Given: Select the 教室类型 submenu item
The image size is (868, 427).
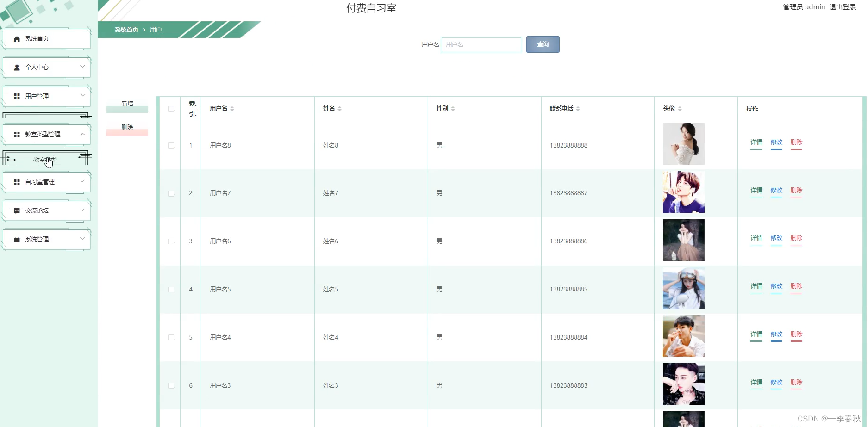Looking at the screenshot, I should pos(44,160).
